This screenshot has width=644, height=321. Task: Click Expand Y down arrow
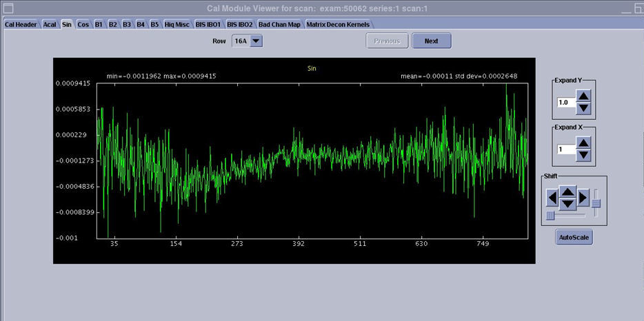point(583,108)
